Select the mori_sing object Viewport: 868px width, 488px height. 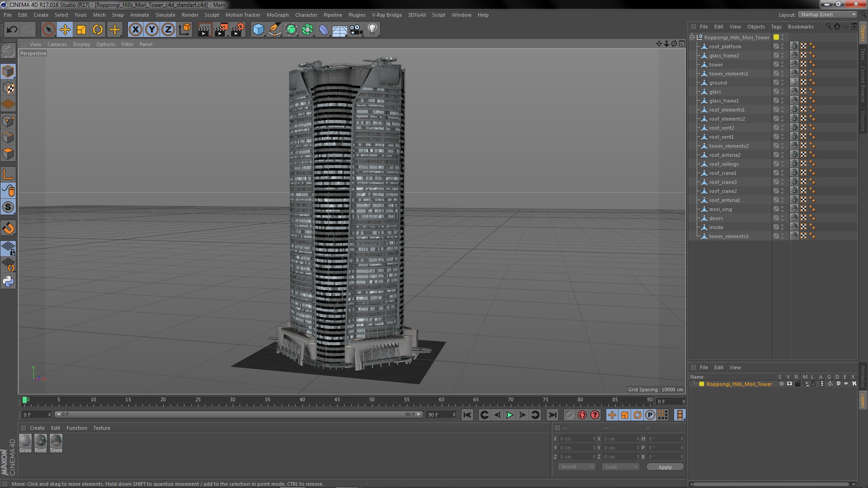[x=720, y=209]
